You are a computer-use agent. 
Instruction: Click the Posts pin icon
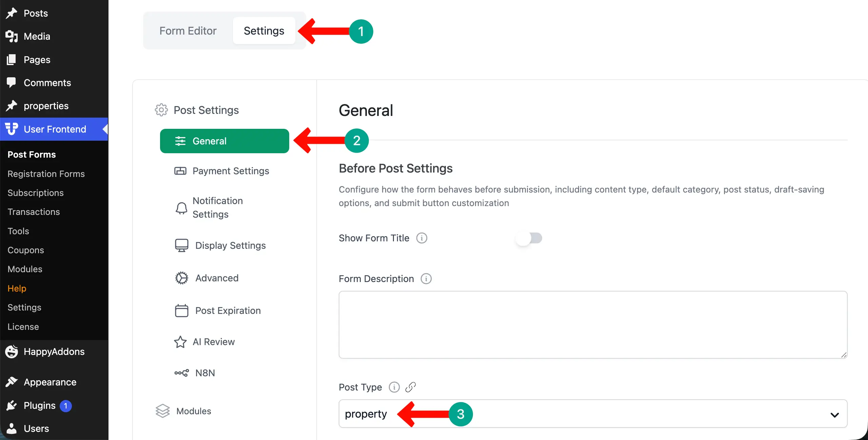tap(12, 13)
